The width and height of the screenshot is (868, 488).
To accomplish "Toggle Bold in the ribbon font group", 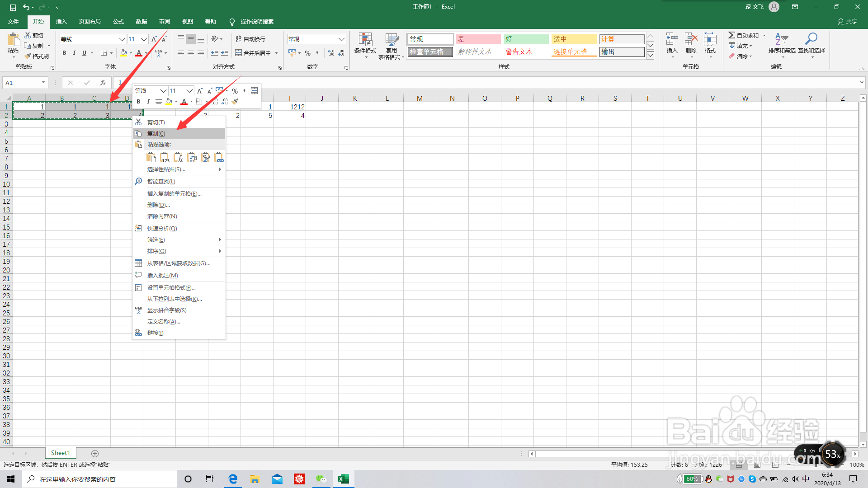I will point(64,53).
